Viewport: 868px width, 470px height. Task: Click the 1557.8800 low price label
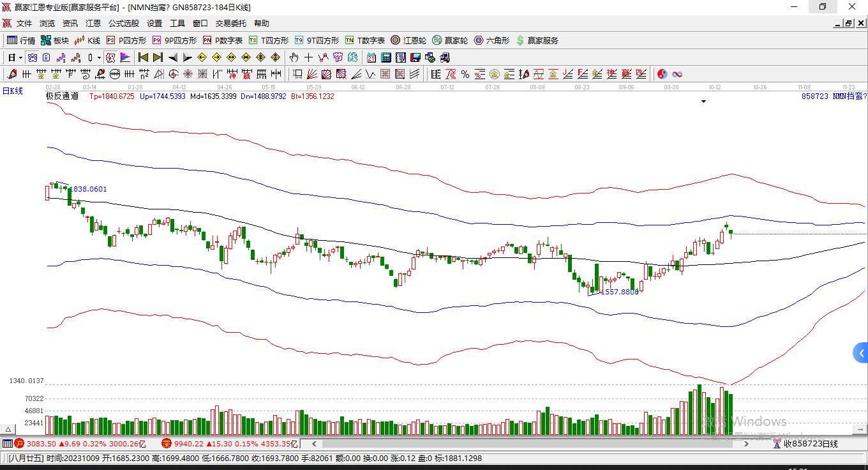coord(618,292)
